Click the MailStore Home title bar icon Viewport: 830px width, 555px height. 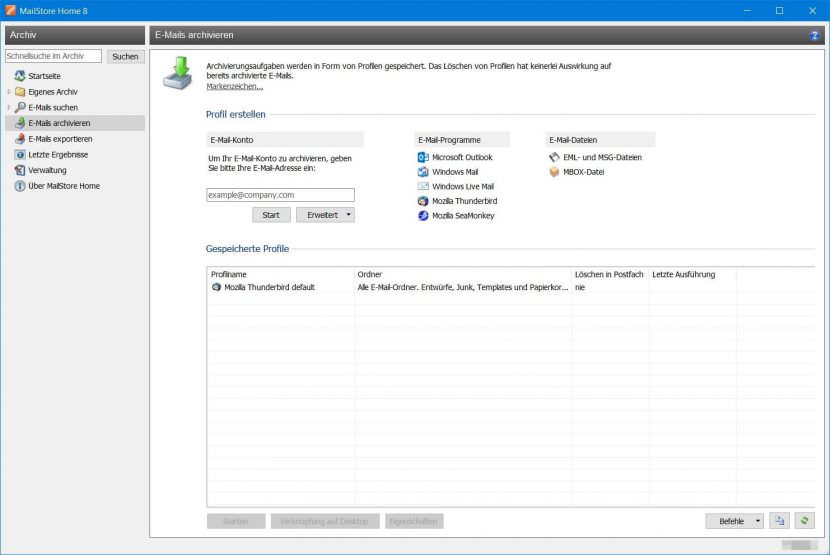(x=10, y=11)
